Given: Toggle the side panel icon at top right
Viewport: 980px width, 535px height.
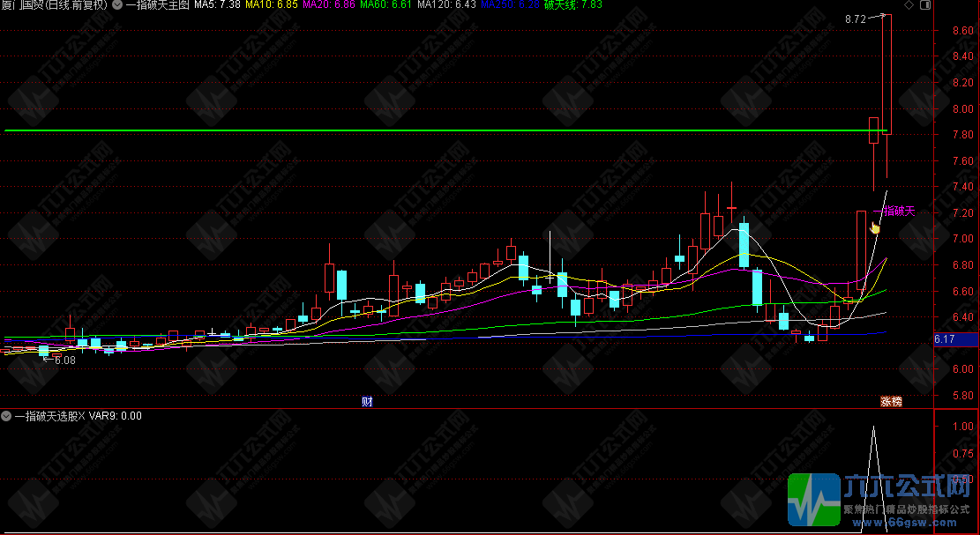Looking at the screenshot, I should (925, 5).
